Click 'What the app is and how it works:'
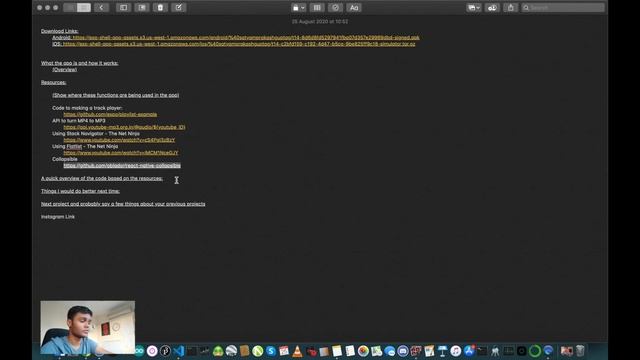This screenshot has width=640, height=360. (x=80, y=63)
